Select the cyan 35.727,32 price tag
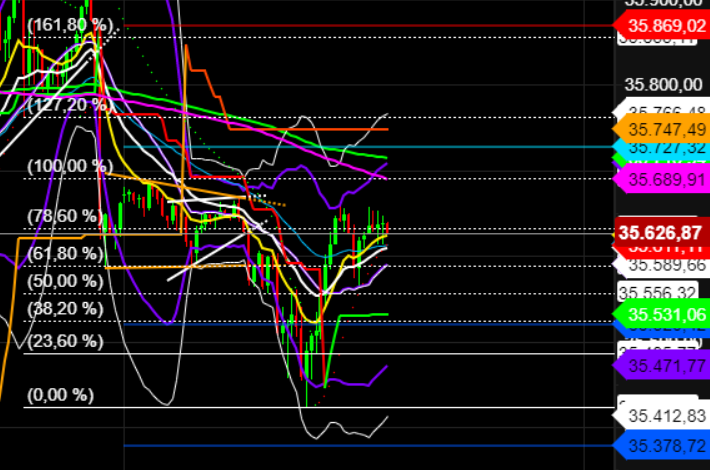Image resolution: width=710 pixels, height=470 pixels. pos(662,148)
